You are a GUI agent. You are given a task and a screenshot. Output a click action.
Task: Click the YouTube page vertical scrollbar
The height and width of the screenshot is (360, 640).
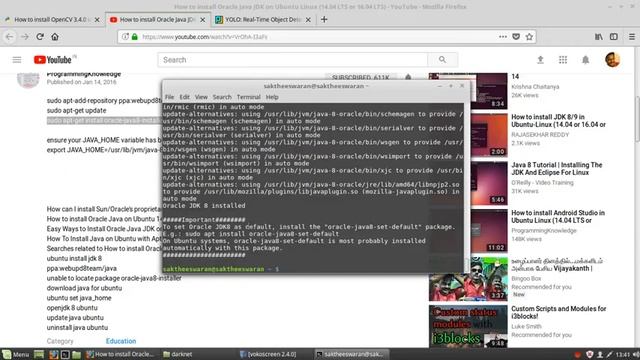[637, 120]
